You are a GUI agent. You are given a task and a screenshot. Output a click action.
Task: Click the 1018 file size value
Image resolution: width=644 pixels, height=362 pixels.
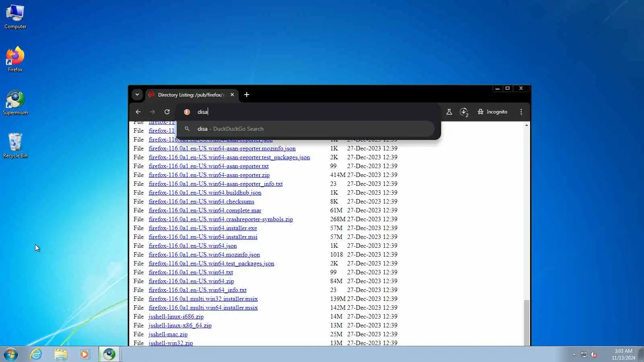point(336,255)
